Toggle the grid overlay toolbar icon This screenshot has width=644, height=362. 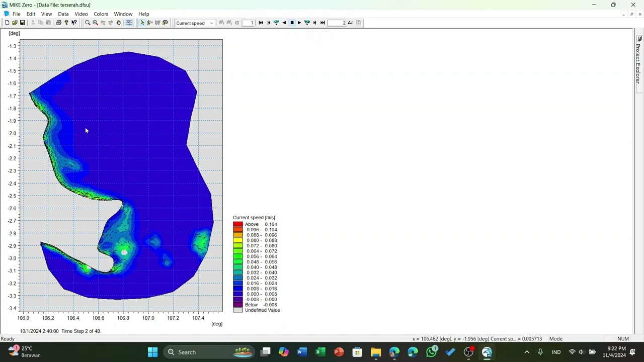(129, 23)
